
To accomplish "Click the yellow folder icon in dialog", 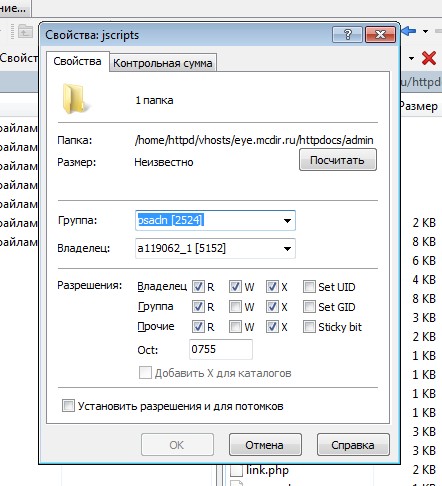I will [x=75, y=99].
